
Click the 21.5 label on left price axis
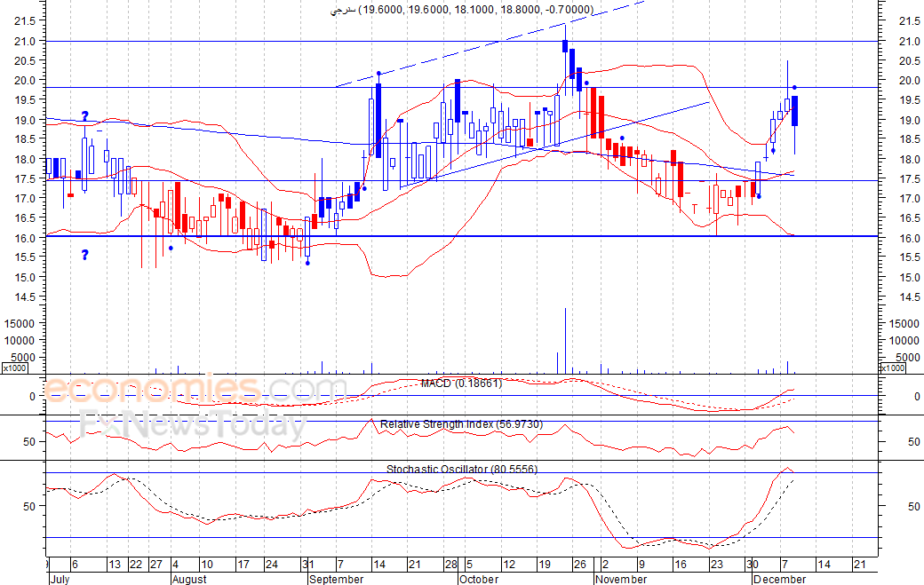pyautogui.click(x=26, y=21)
